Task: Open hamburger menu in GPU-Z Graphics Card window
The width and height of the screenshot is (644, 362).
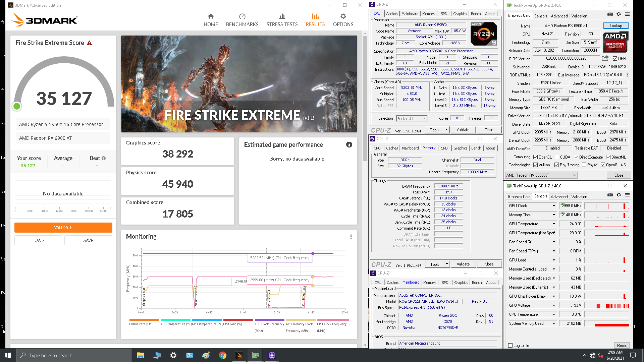Action: (x=627, y=14)
